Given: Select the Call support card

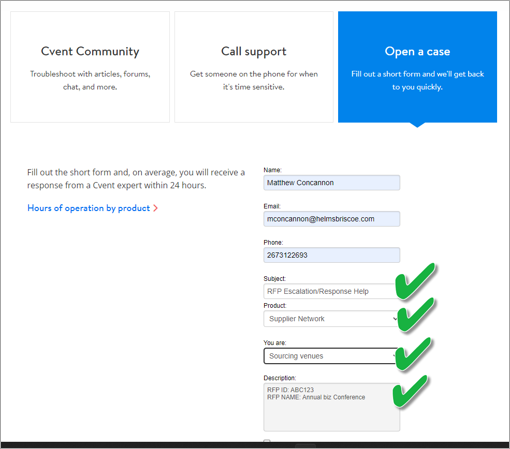Looking at the screenshot, I should (254, 67).
